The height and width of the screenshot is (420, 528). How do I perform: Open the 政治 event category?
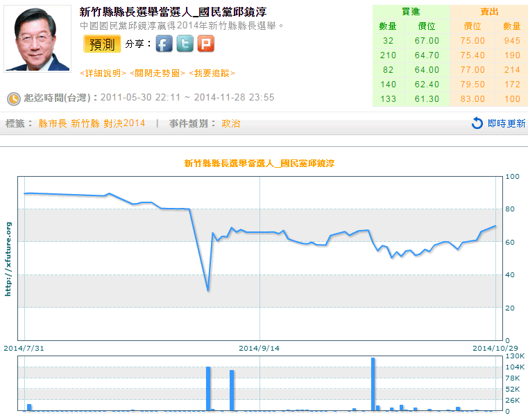[x=230, y=123]
